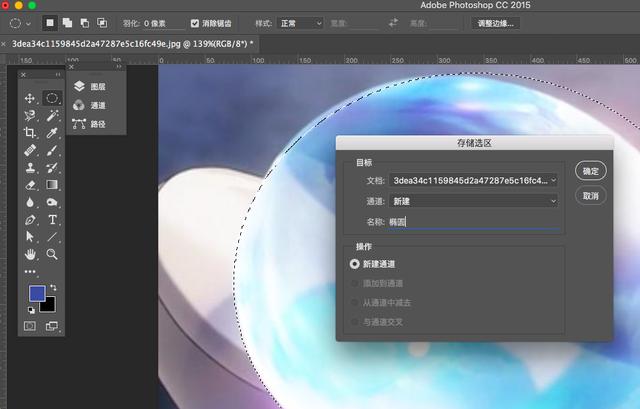Click Add to Selection mode icon
Screen dimensions: 640x409
(x=67, y=23)
